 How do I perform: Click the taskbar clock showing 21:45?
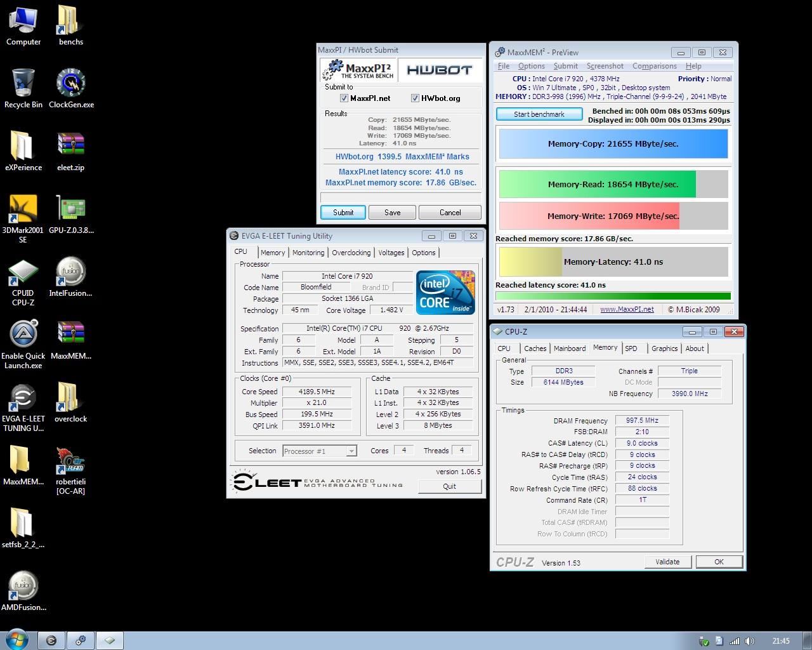(781, 641)
